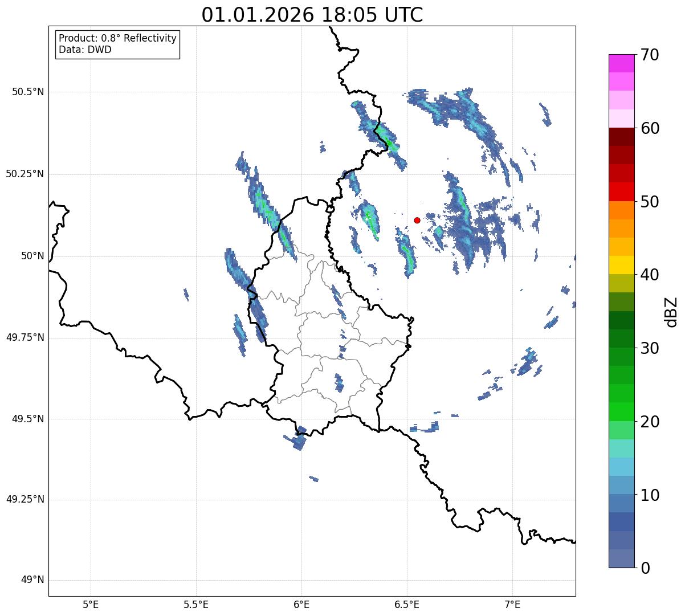Screen dimensions: 685x616
Task: Pick the olive swatch just below 40
Action: tap(622, 283)
